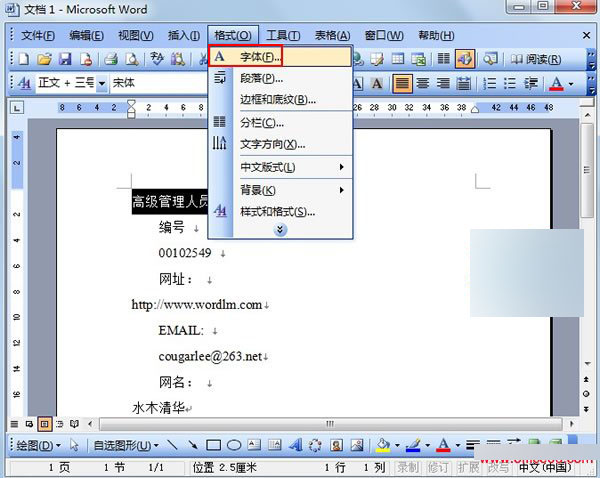Screen dimensions: 600x478
Task: Expand the 背景(K) submenu
Action: coord(280,190)
